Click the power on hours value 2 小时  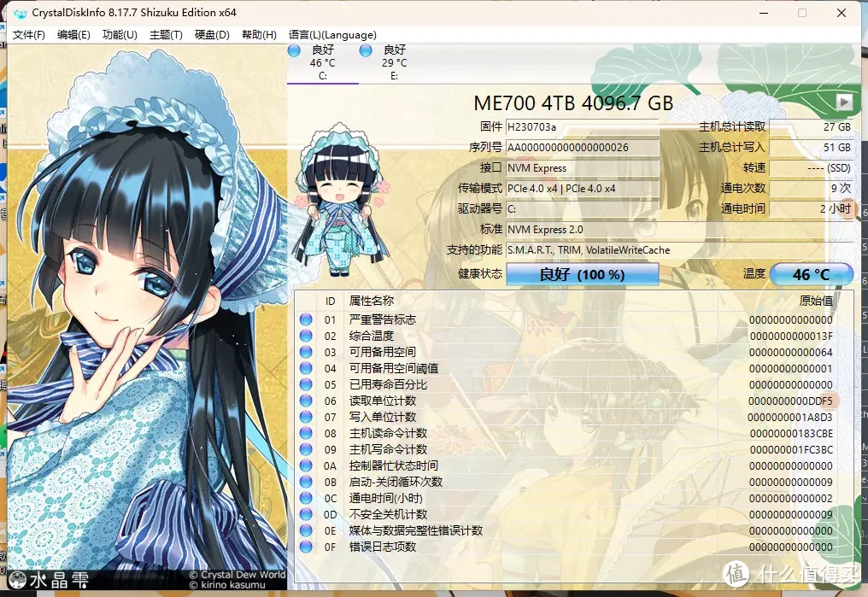coord(811,209)
